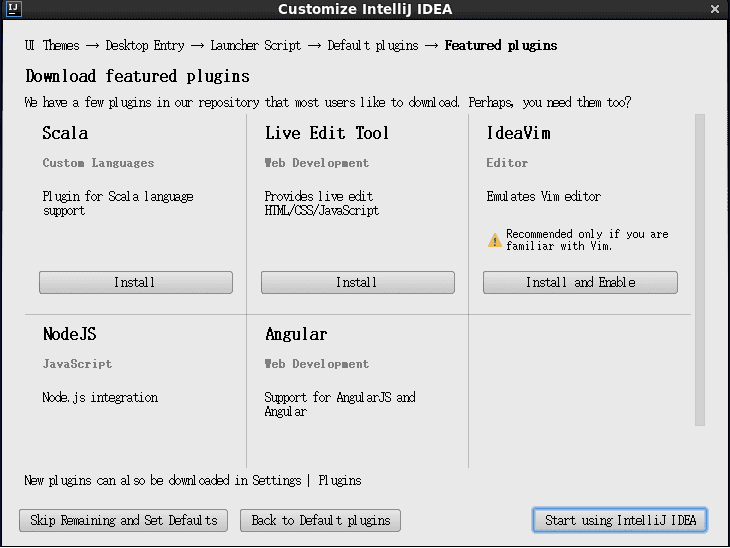Click 'Plugin for Scala language support' description

click(118, 203)
